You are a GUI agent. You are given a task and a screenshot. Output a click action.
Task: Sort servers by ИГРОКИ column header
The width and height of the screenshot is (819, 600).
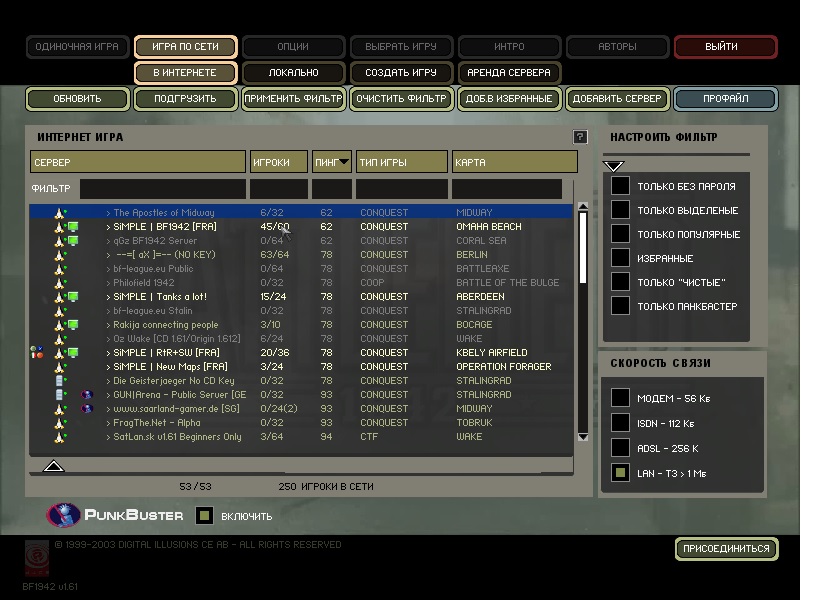tap(278, 162)
